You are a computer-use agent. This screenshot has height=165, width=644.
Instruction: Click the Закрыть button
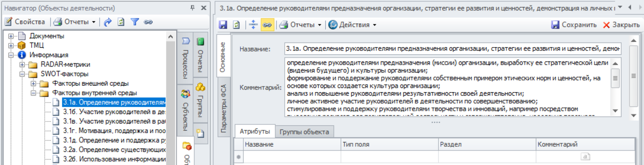coord(621,25)
